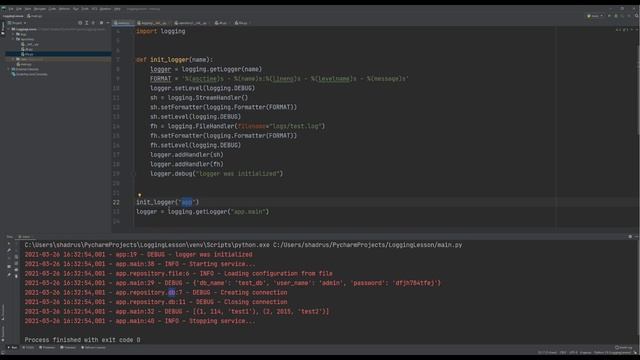Toggle scroll to end in Run console
Viewport: 640px width, 360px height.
(16, 263)
